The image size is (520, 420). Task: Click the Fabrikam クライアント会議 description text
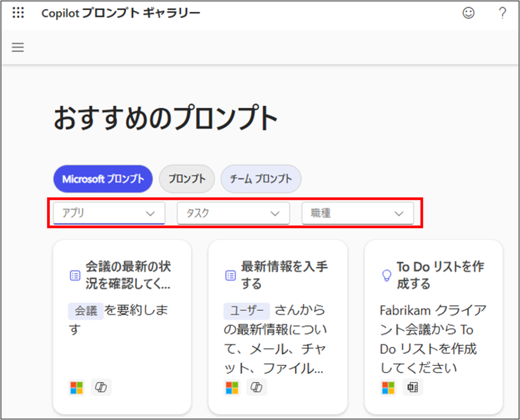point(433,339)
